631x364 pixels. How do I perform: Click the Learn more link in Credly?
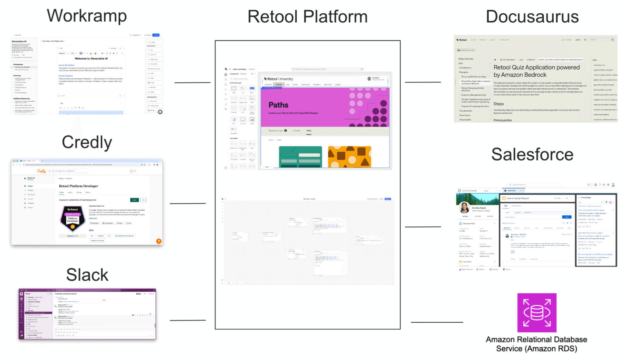(93, 218)
